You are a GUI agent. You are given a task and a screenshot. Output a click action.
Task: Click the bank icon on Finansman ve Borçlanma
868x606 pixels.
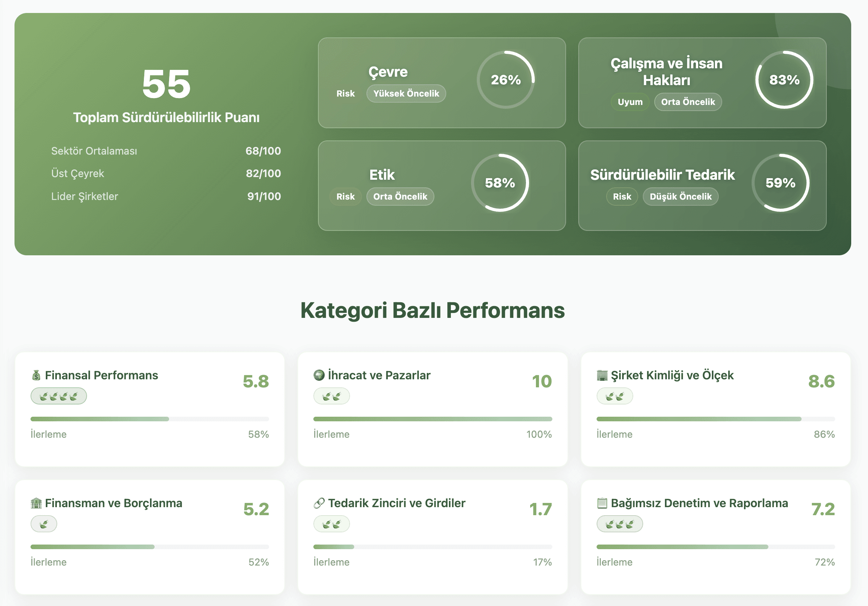tap(36, 503)
